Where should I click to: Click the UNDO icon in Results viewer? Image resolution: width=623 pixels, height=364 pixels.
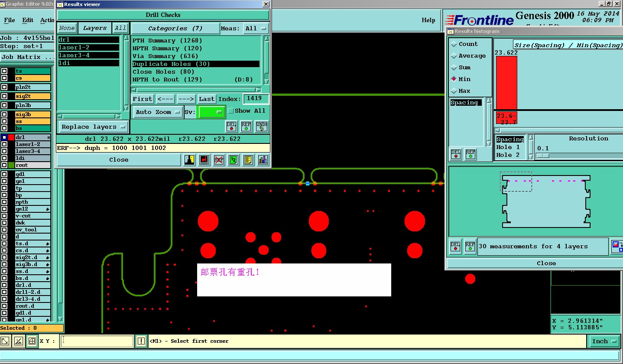coord(262,127)
